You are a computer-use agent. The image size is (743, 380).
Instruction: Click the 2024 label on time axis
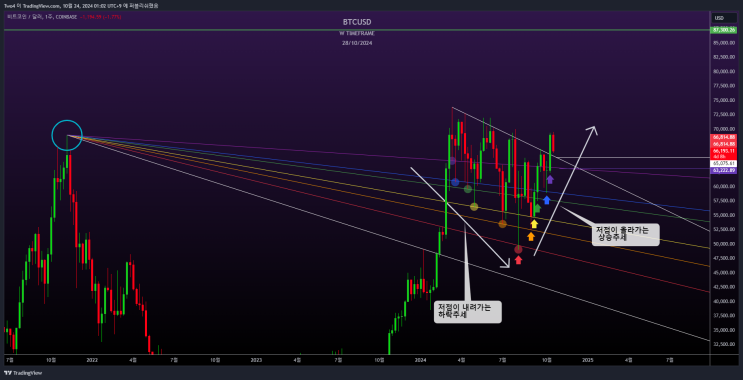(x=420, y=360)
